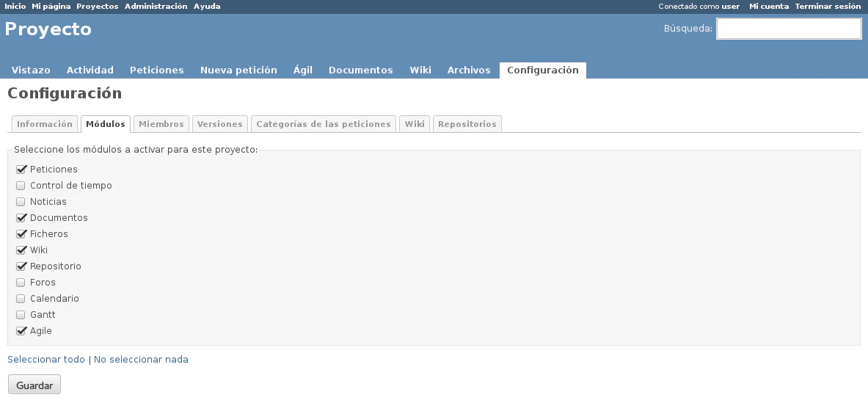Open the Información settings tab
This screenshot has width=868, height=403.
pos(45,124)
